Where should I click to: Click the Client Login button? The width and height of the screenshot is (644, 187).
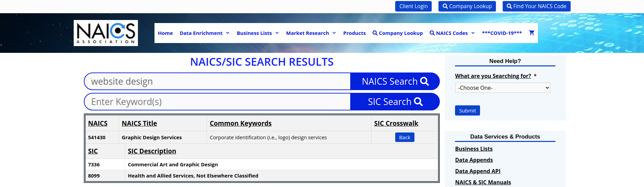click(x=413, y=6)
